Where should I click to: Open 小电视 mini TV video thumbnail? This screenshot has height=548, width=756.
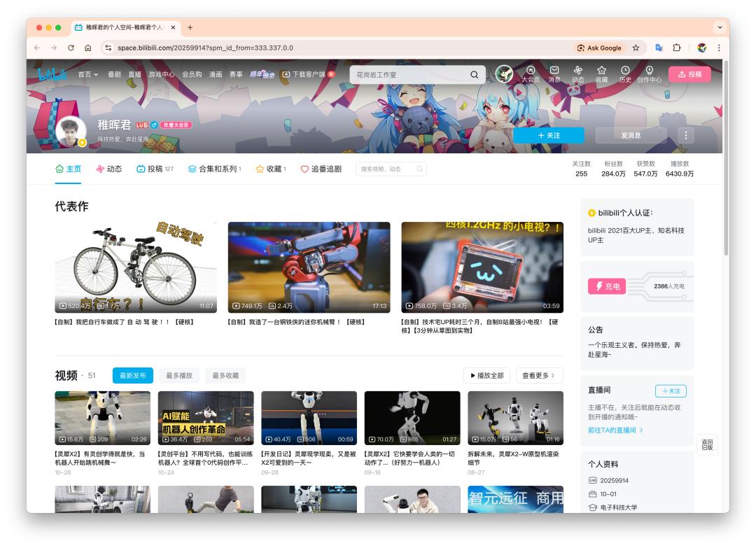click(x=482, y=267)
